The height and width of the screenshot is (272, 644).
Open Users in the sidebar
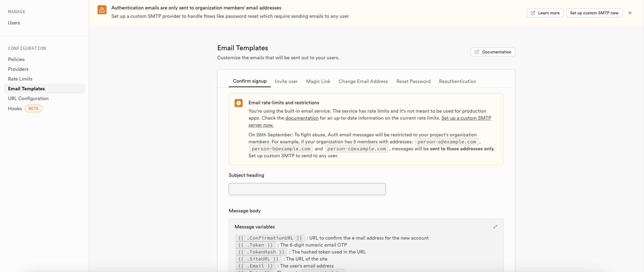pyautogui.click(x=14, y=23)
